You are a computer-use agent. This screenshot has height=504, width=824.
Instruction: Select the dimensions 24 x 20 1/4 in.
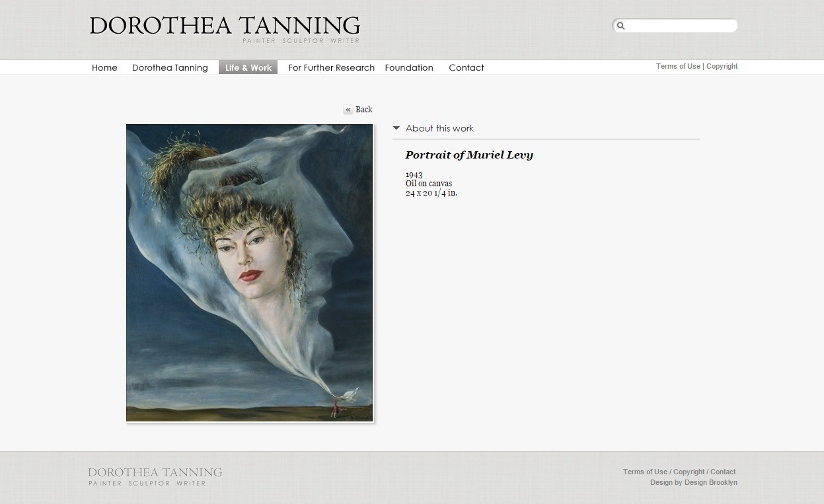click(431, 193)
